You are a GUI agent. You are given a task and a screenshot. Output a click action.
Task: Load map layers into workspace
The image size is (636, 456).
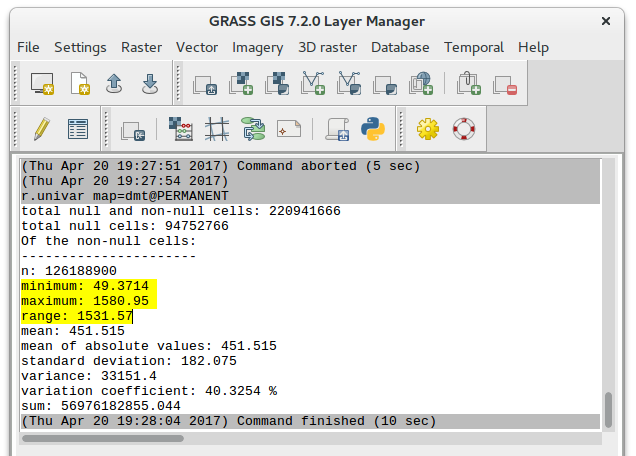(x=205, y=84)
